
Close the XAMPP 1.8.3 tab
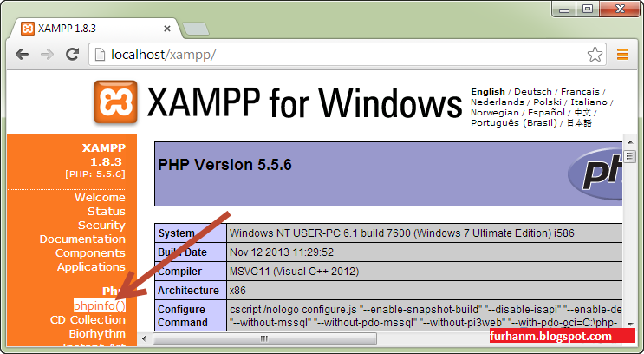pos(166,29)
